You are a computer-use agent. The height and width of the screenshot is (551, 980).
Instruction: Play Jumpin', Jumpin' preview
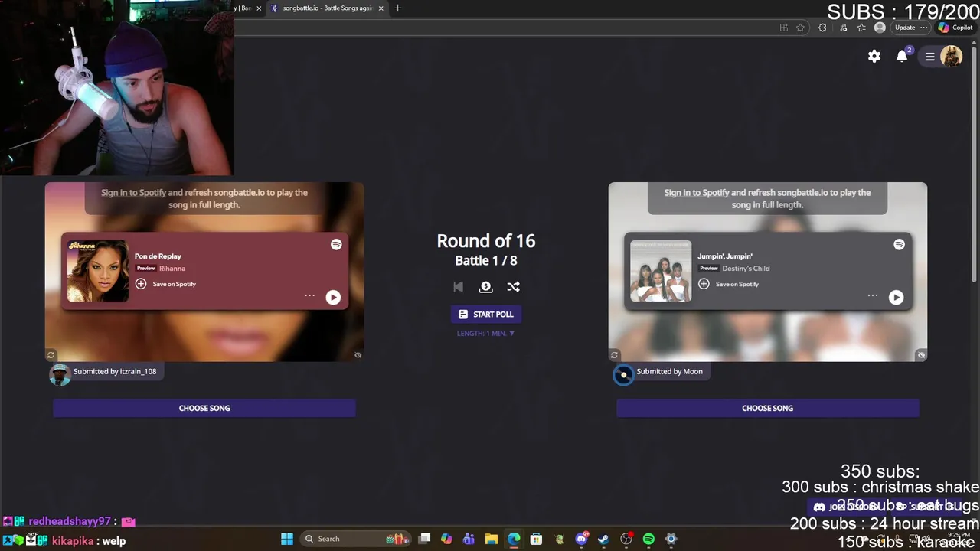click(896, 298)
